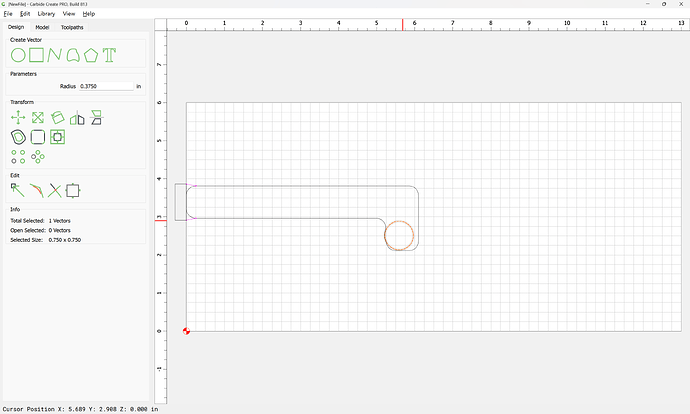Activate the Mirror transform tool

77,117
